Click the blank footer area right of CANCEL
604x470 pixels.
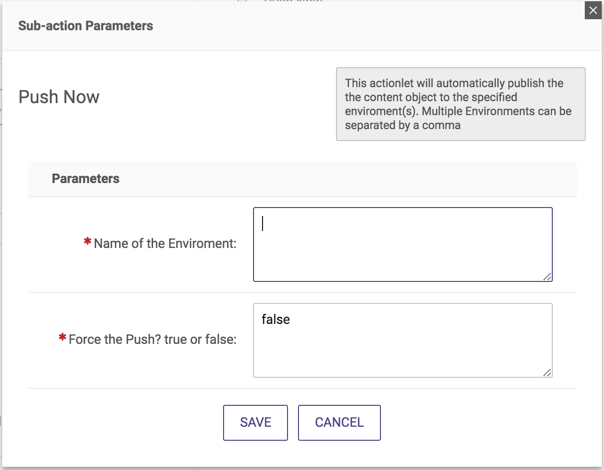pyautogui.click(x=480, y=422)
